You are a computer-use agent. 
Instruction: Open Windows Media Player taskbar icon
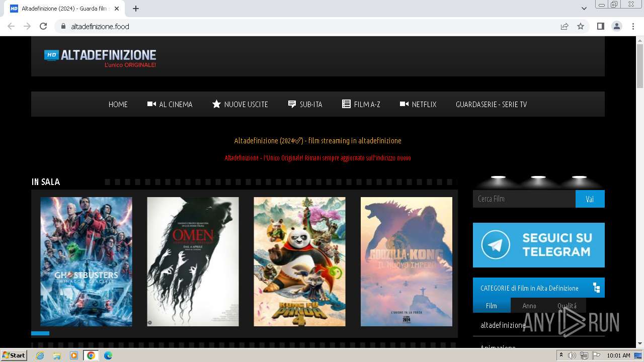coord(74,355)
